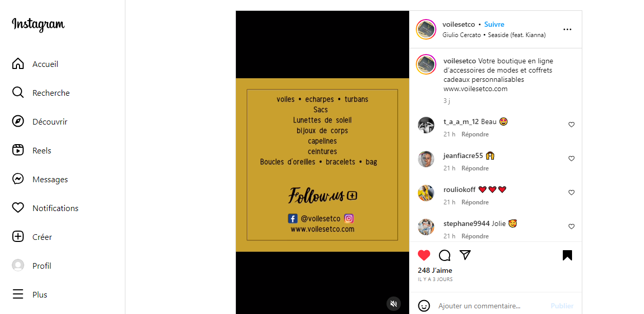Remove the post from saved bookmarks
This screenshot has height=314, width=644.
[567, 255]
